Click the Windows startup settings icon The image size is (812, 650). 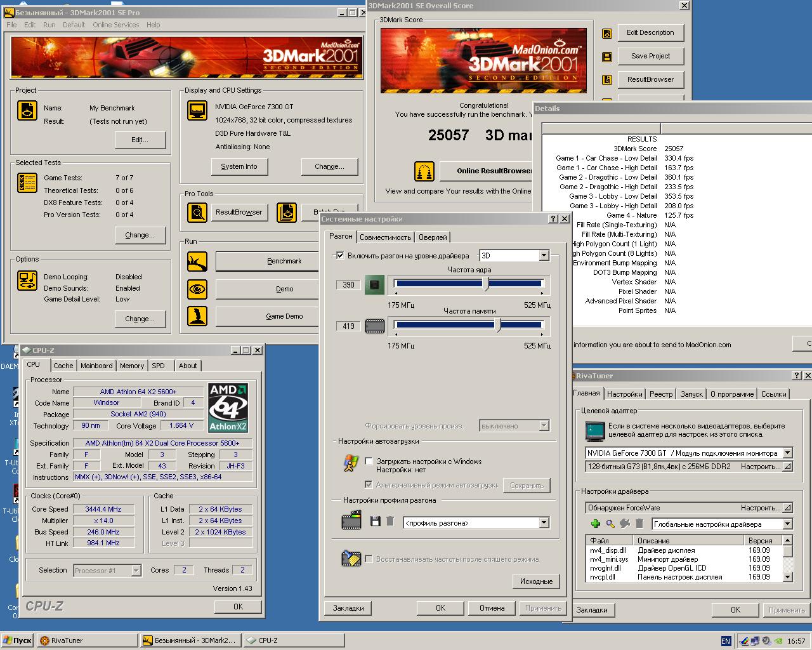[x=351, y=464]
